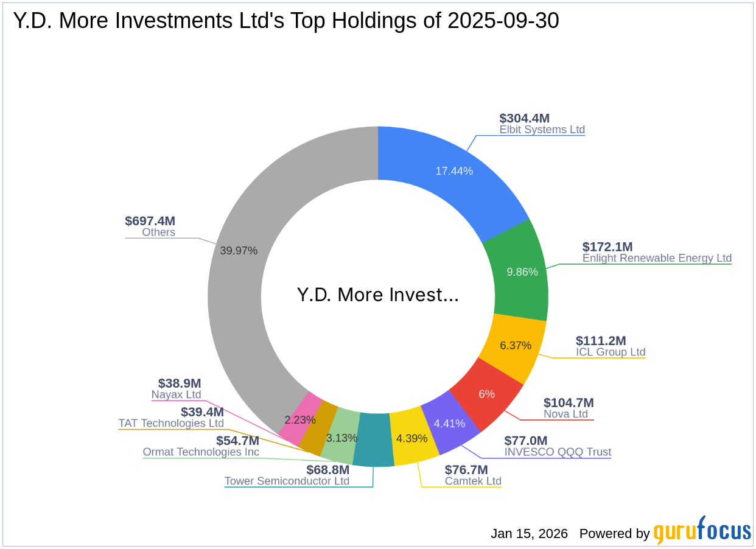Open the gurufocus logo

[700, 531]
